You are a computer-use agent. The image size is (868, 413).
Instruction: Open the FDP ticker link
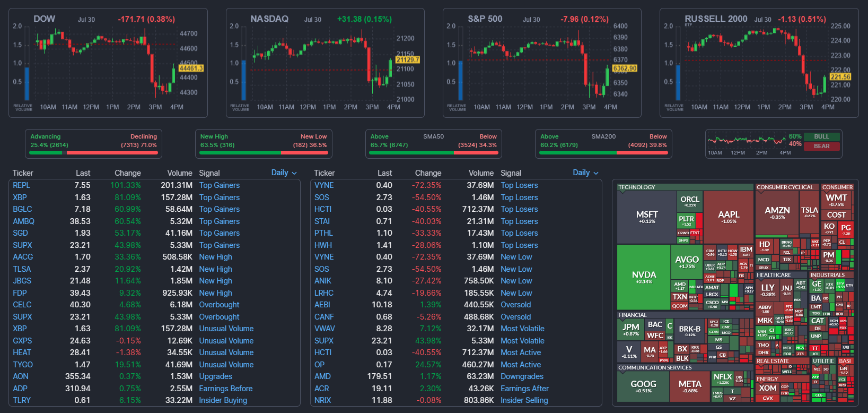(20, 293)
